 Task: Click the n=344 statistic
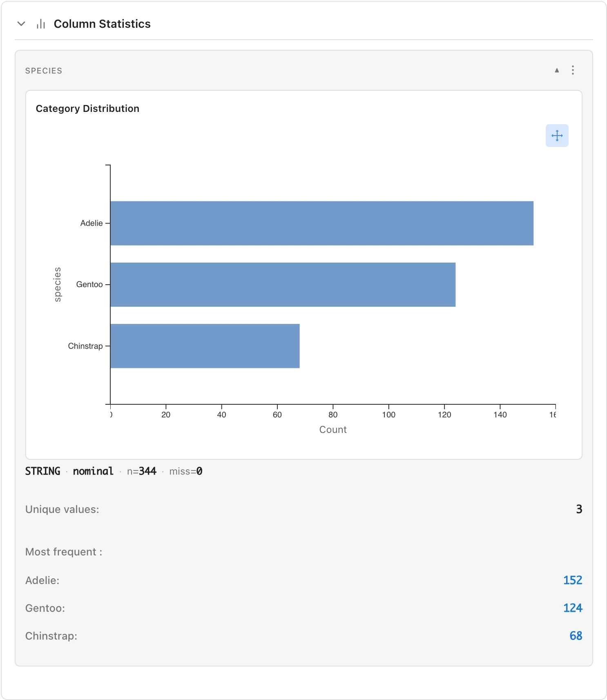pos(142,471)
